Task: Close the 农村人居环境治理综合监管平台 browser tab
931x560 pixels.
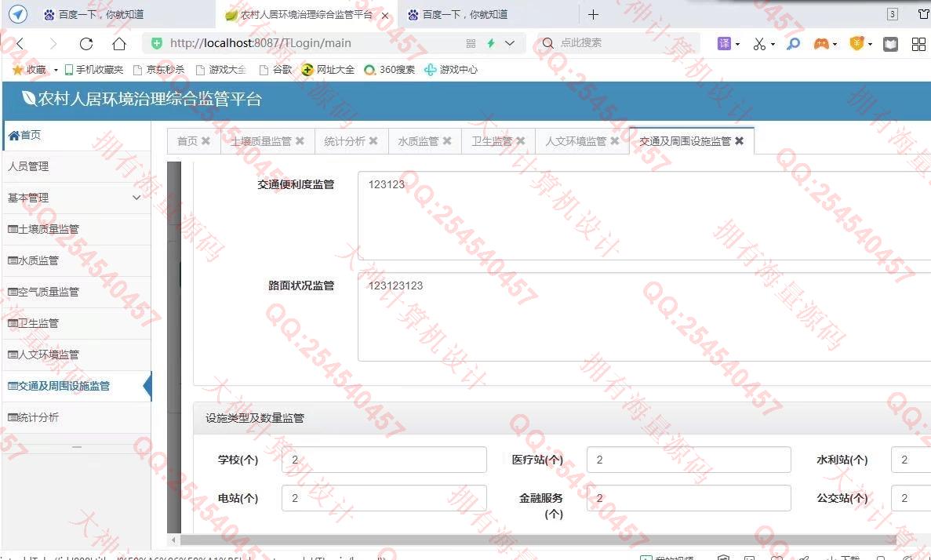Action: (x=385, y=16)
